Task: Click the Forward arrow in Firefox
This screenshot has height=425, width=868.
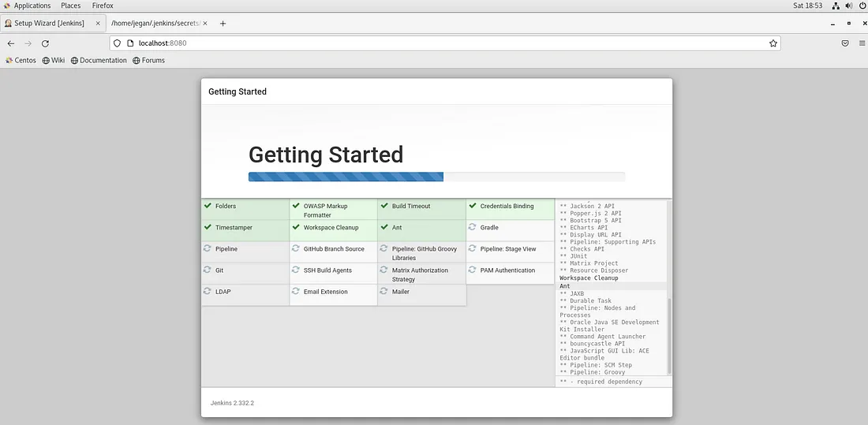Action: [28, 43]
